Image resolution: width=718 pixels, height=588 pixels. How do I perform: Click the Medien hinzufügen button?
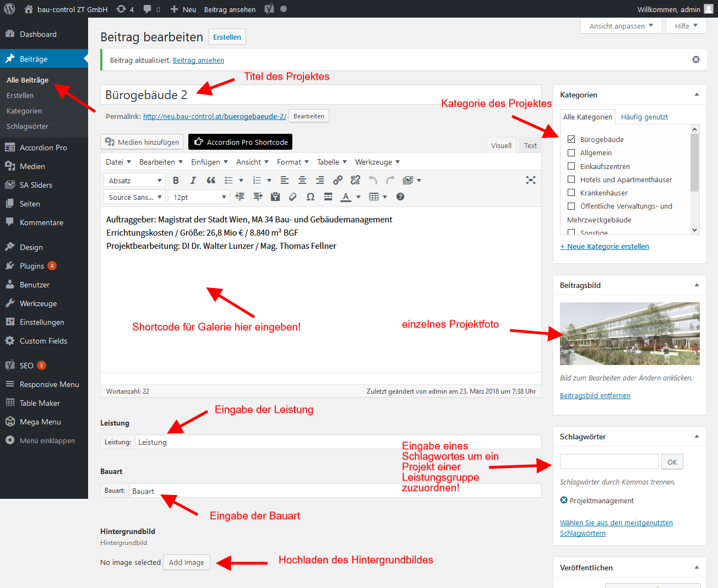[142, 142]
